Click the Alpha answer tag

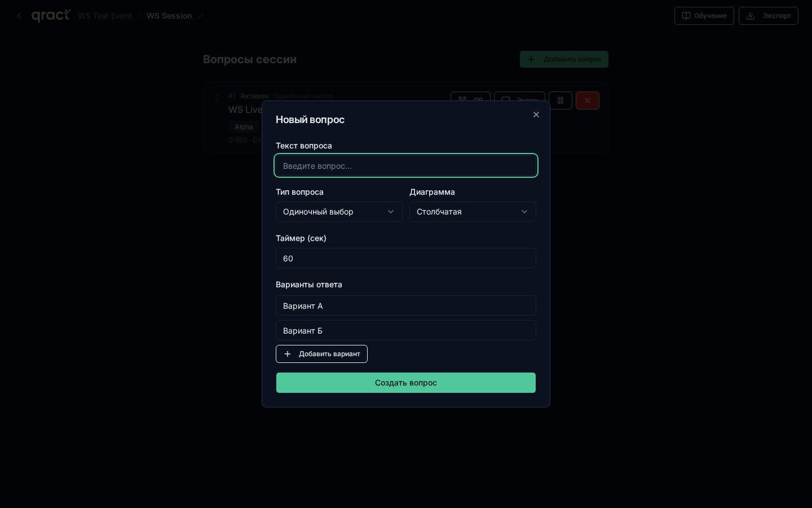244,127
